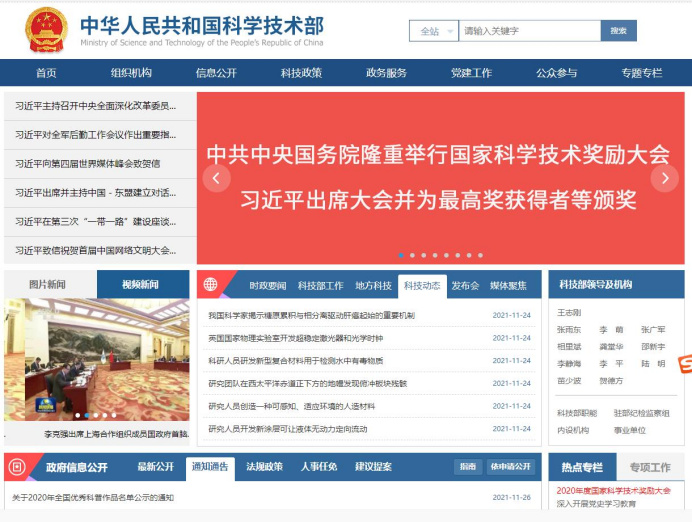
Task: Open 科技政策 in the main navigation
Action: coord(301,73)
